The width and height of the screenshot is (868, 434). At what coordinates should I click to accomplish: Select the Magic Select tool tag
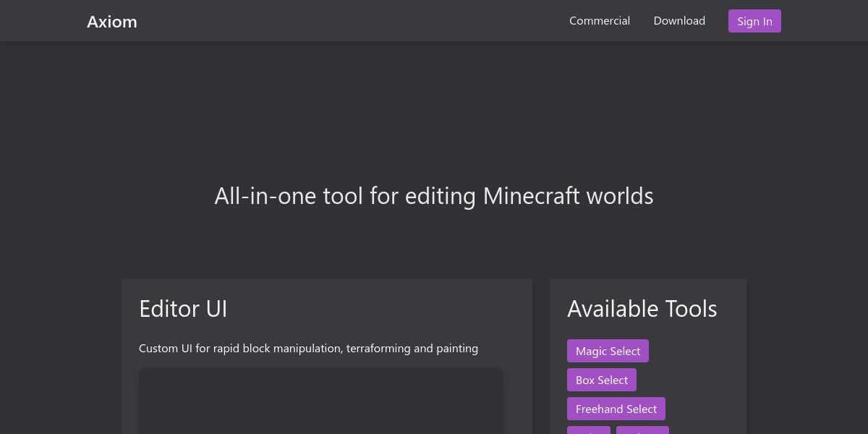click(608, 351)
